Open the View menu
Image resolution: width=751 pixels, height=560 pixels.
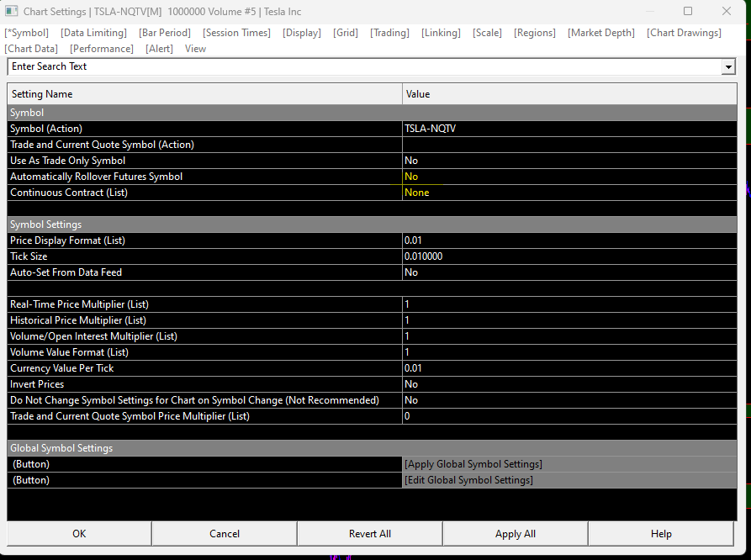pos(195,49)
